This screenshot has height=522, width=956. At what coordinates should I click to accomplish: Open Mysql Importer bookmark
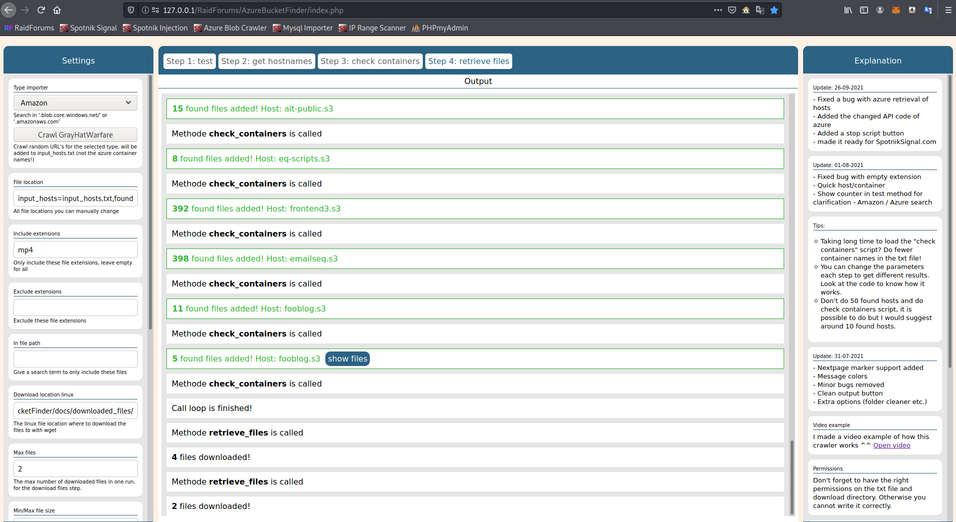302,28
